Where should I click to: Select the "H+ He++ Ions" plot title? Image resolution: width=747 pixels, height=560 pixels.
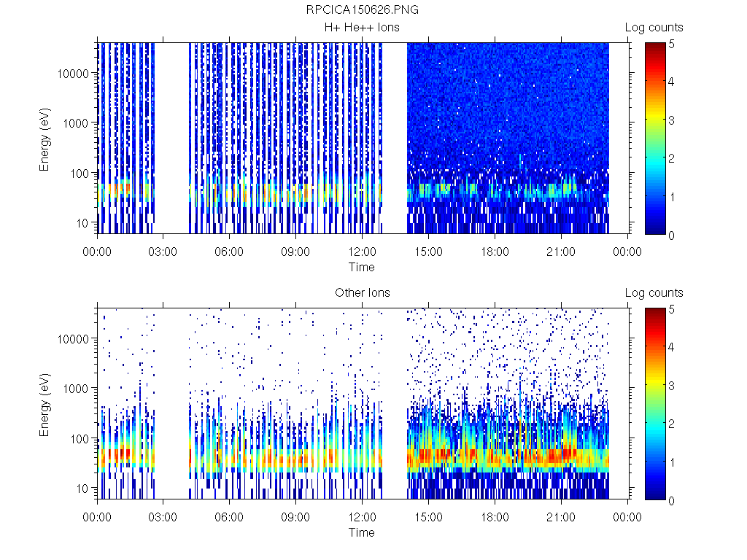point(362,27)
